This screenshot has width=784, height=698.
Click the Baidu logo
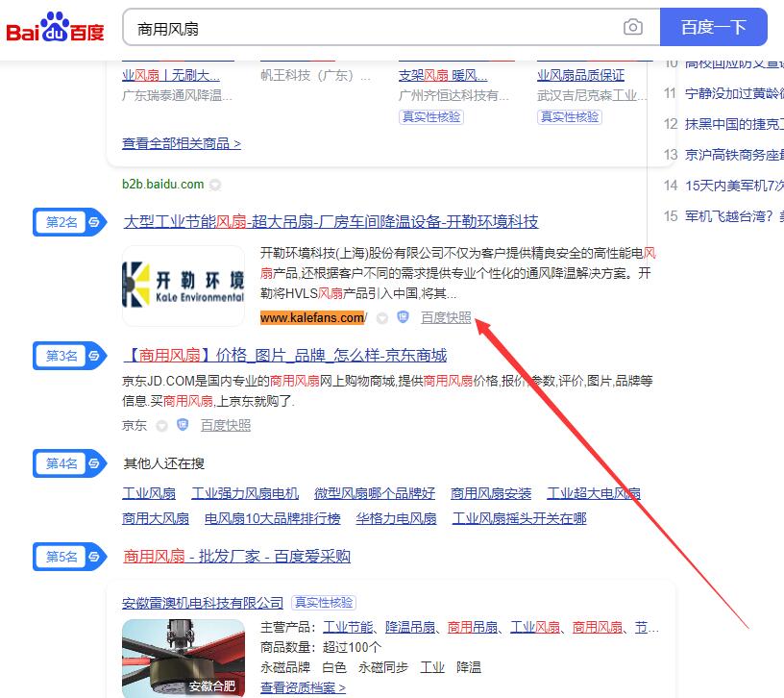point(55,28)
